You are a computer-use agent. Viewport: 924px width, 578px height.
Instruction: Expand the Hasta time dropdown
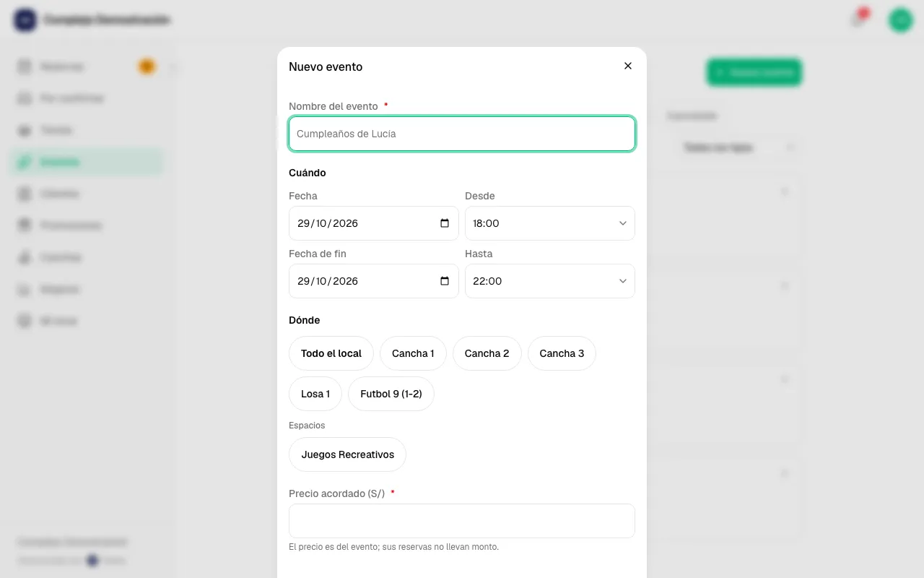click(550, 281)
